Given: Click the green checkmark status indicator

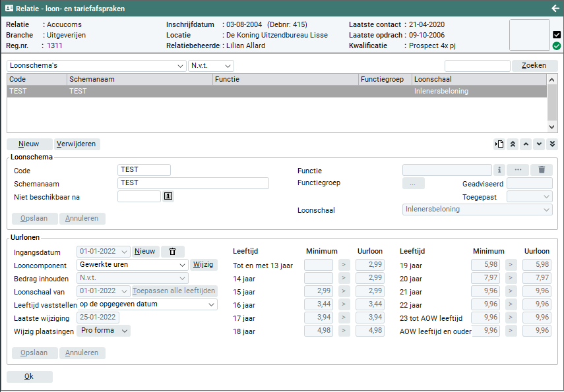Looking at the screenshot, I should pos(557,46).
